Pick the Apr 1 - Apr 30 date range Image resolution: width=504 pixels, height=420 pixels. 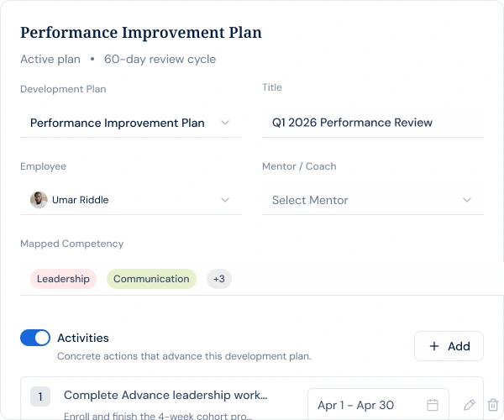378,405
